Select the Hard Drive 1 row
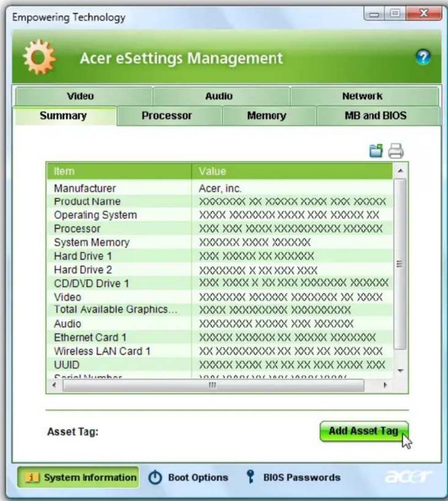This screenshot has width=448, height=501. [220, 256]
